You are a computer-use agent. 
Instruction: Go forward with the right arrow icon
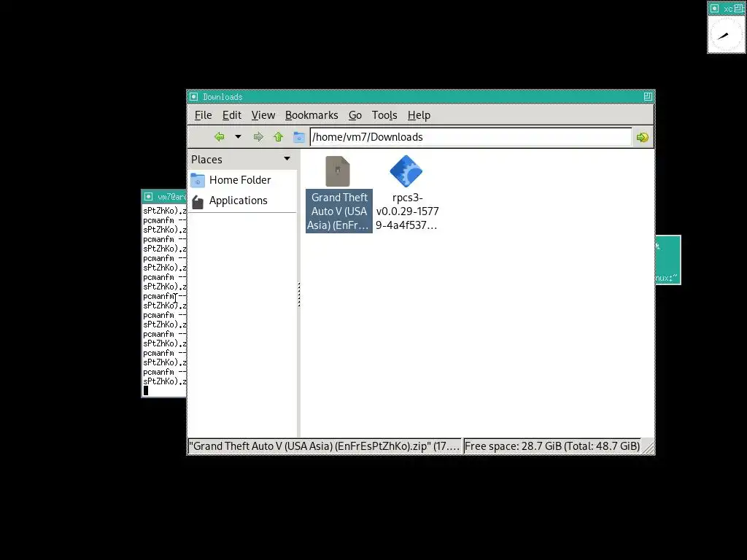coord(258,137)
